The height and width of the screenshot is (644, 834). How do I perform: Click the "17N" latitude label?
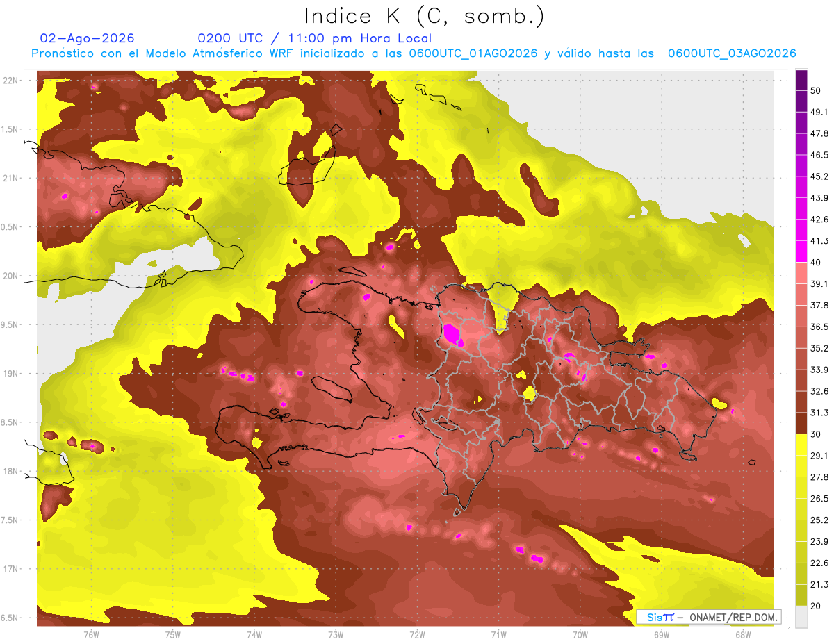click(12, 569)
